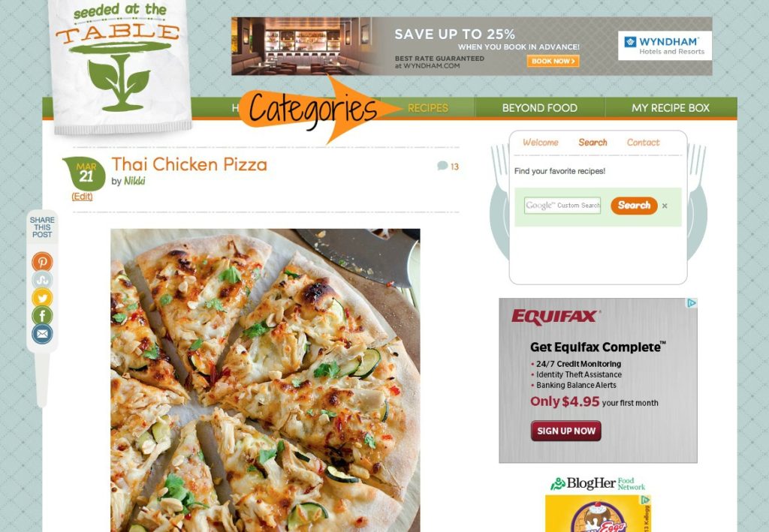This screenshot has width=769, height=532.
Task: Open the Beyond Food menu
Action: [539, 108]
